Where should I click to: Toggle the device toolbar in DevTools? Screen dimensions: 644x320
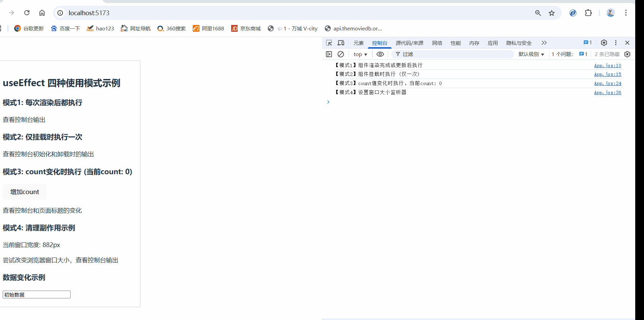tap(341, 43)
